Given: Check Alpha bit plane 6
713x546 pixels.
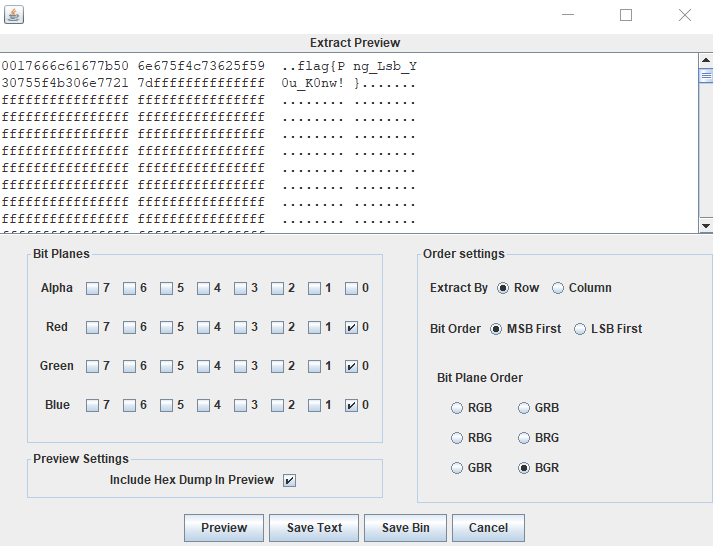Looking at the screenshot, I should pyautogui.click(x=130, y=289).
